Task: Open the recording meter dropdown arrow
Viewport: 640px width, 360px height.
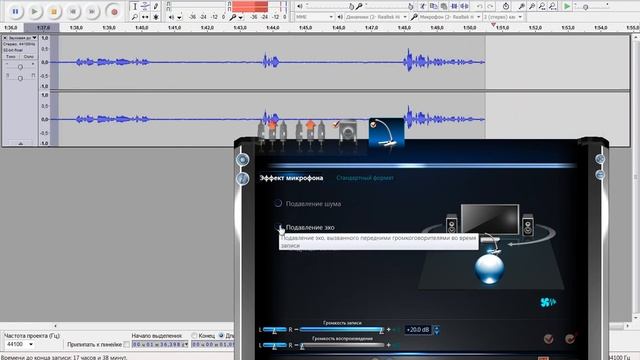Action: click(x=241, y=18)
